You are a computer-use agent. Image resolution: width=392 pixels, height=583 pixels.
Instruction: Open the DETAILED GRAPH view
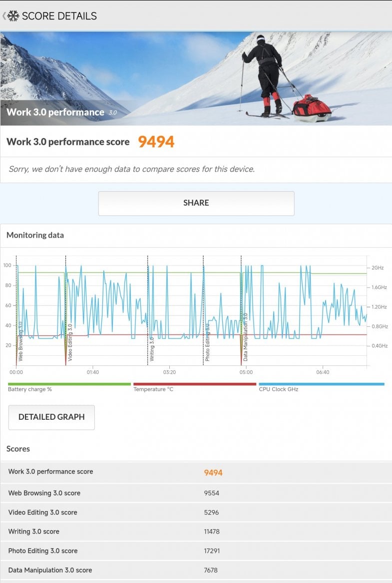tap(51, 417)
